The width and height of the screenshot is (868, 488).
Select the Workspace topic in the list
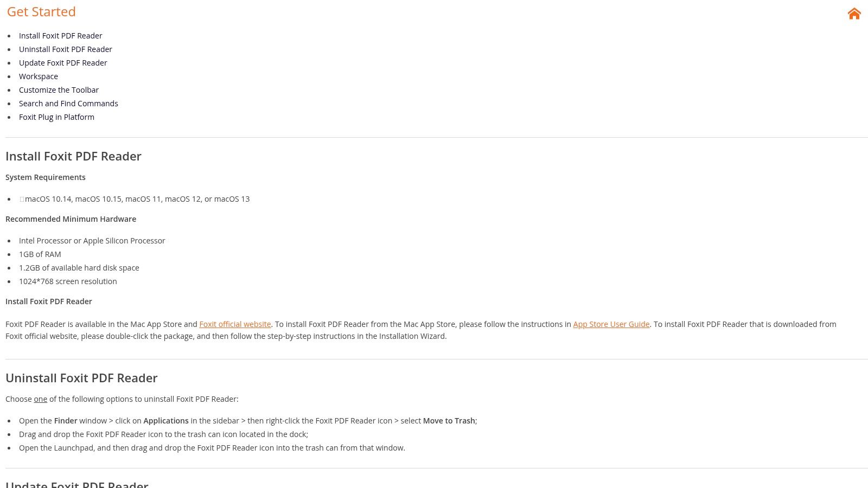[x=38, y=76]
